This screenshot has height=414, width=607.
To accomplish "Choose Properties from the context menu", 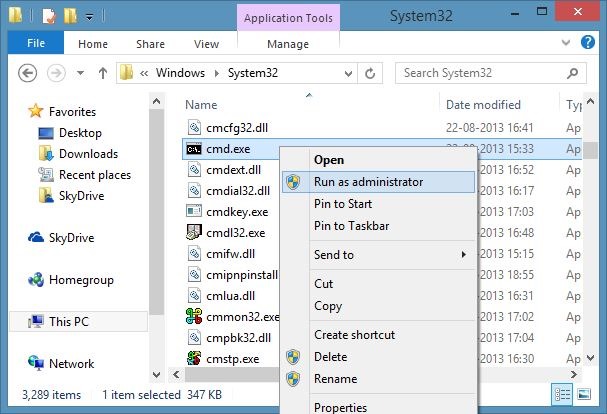I will pyautogui.click(x=378, y=407).
